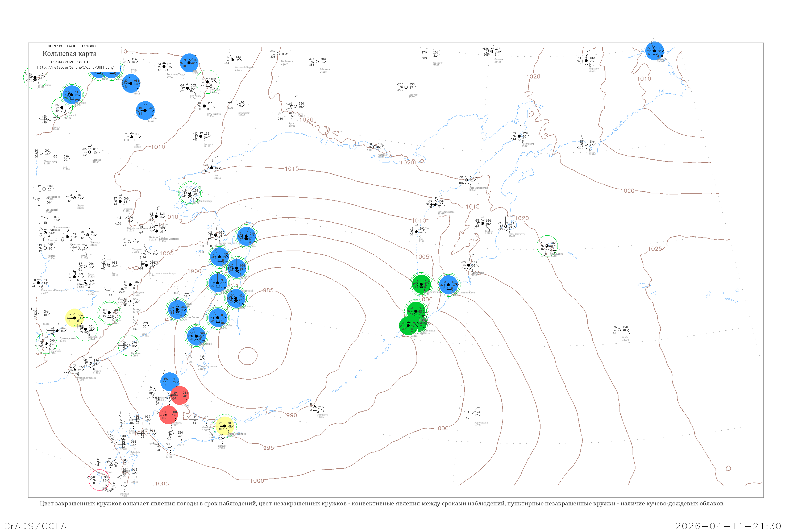Screen dimensions: 798x532
Task: Click the dashed green circle at Усть-Мая
Action: (x=208, y=82)
